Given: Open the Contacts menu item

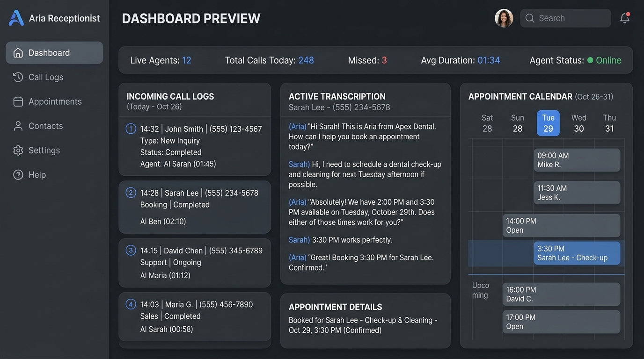Looking at the screenshot, I should point(54,126).
